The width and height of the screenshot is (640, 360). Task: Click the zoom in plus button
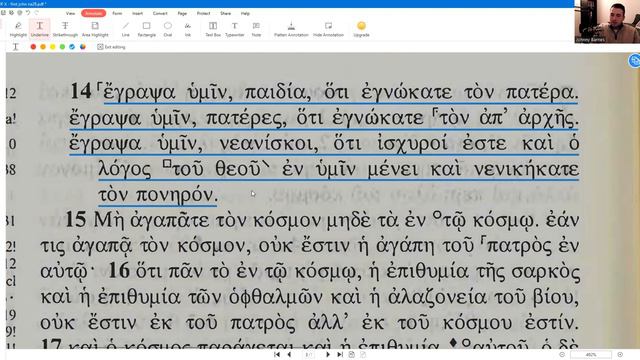(620, 355)
